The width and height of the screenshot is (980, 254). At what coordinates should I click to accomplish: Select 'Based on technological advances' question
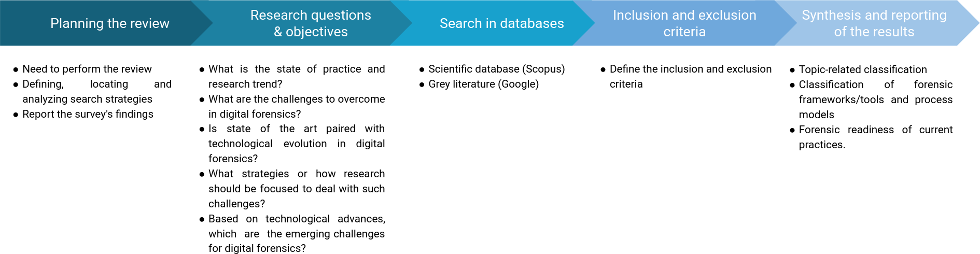pyautogui.click(x=296, y=233)
